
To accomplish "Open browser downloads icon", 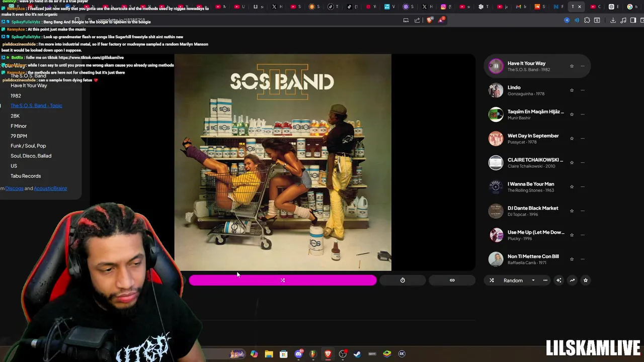I will pos(613,20).
